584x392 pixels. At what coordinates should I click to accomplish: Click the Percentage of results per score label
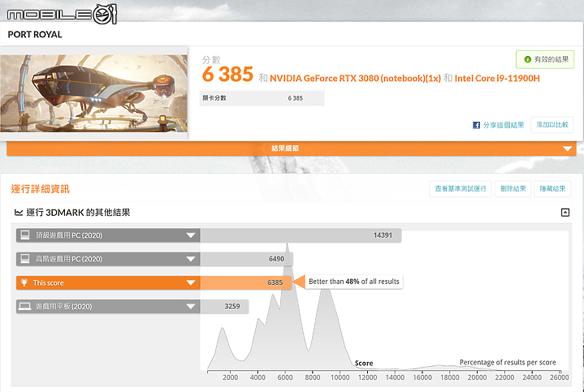(508, 362)
